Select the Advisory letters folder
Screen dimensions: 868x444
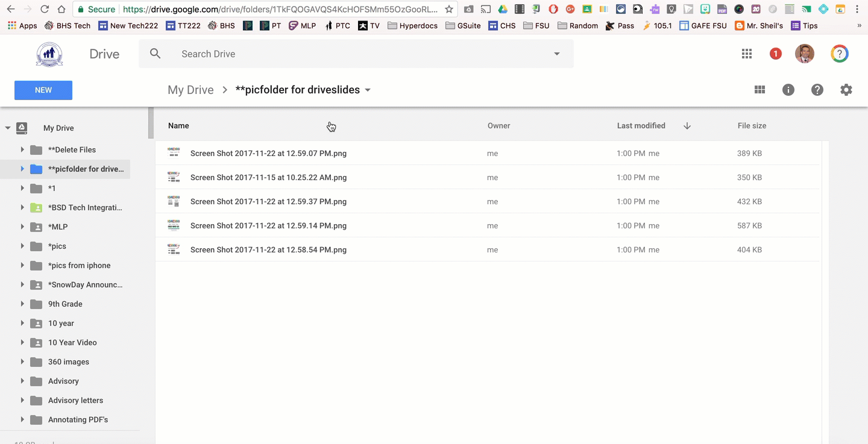[x=75, y=400]
